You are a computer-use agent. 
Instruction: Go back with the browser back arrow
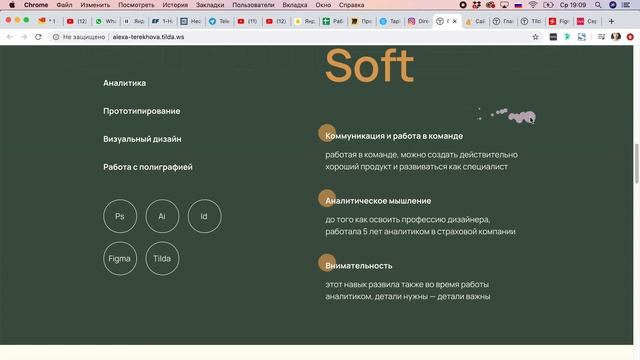10,37
